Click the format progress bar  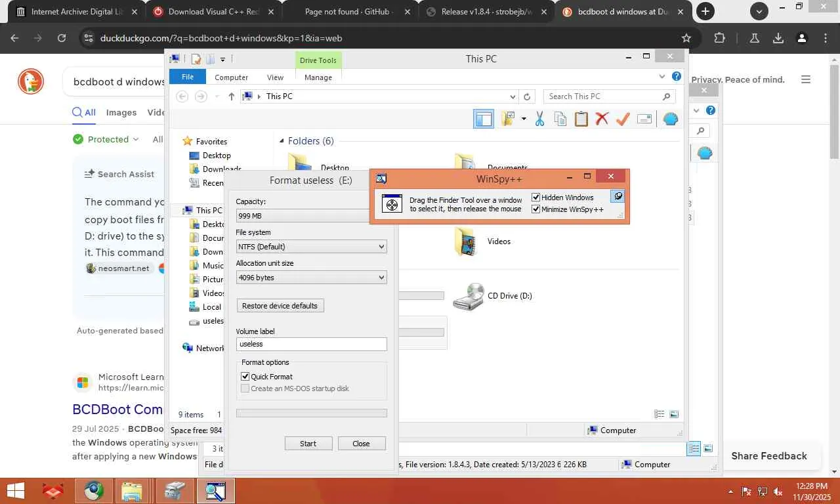(311, 413)
